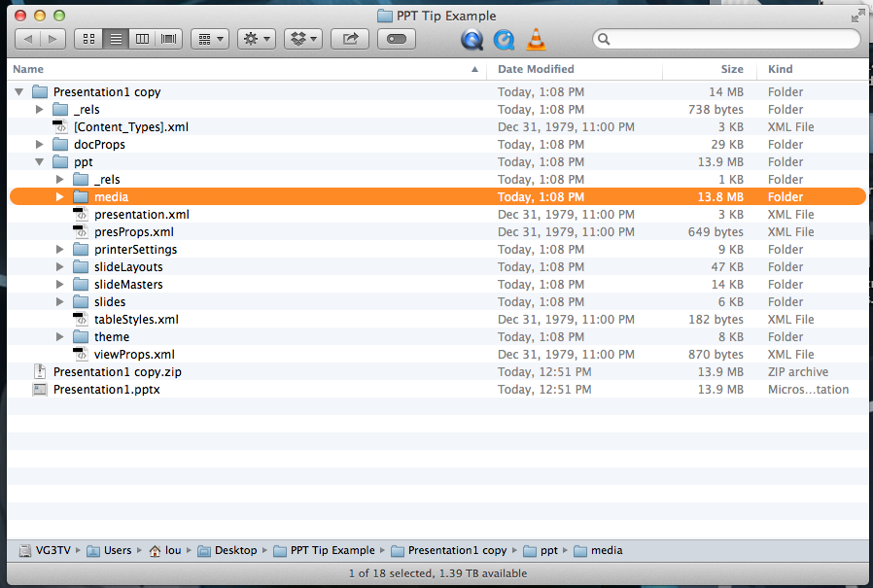
Task: Select the presProps.xml file icon
Action: (81, 231)
